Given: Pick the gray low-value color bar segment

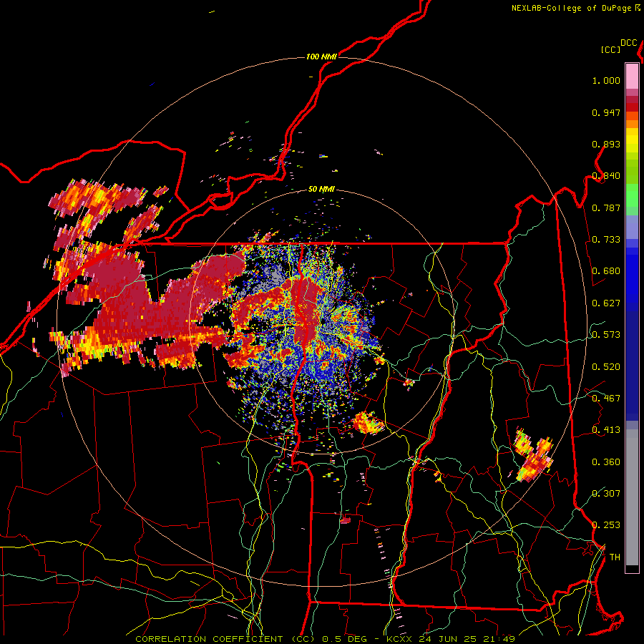Looking at the screenshot, I should (632, 497).
